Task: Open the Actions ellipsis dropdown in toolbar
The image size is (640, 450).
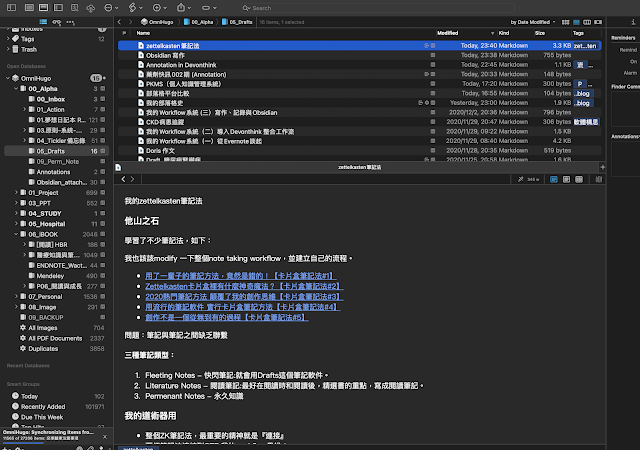Action: pyautogui.click(x=111, y=7)
